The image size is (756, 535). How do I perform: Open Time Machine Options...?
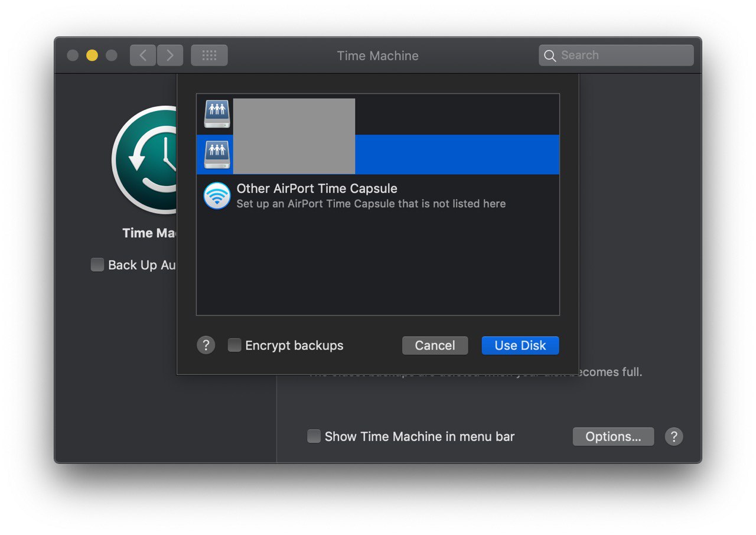pyautogui.click(x=613, y=436)
